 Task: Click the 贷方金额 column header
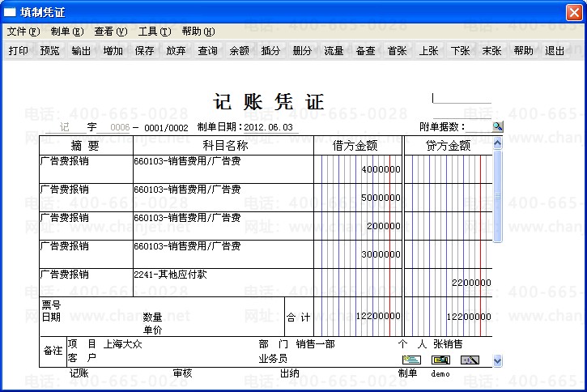[x=448, y=145]
